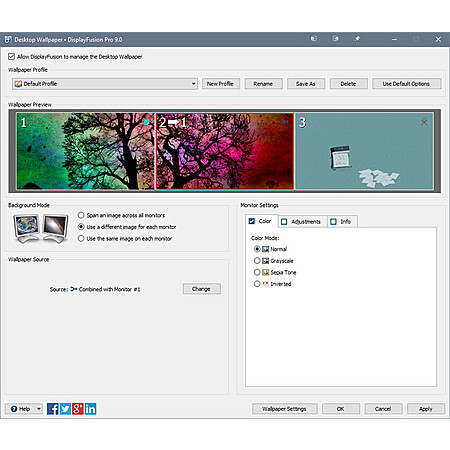Screen dimensions: 450x450
Task: Click the pin icon in title bar
Action: [357, 39]
